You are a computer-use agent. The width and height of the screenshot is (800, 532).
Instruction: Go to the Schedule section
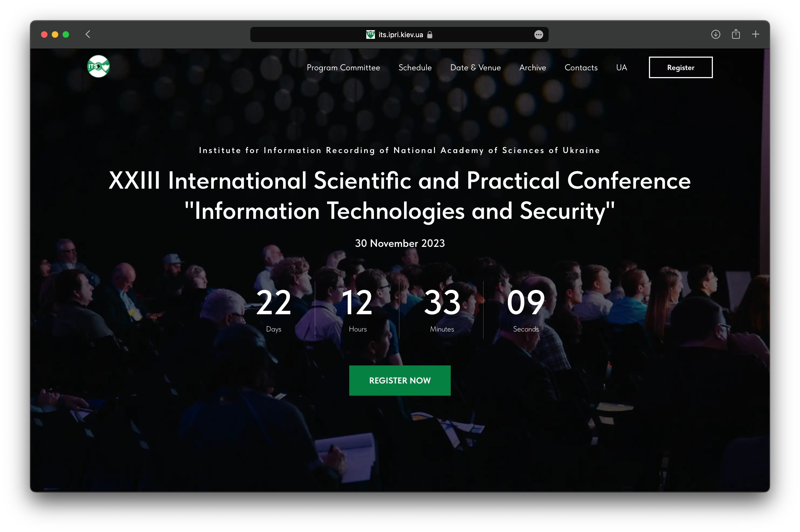coord(415,68)
